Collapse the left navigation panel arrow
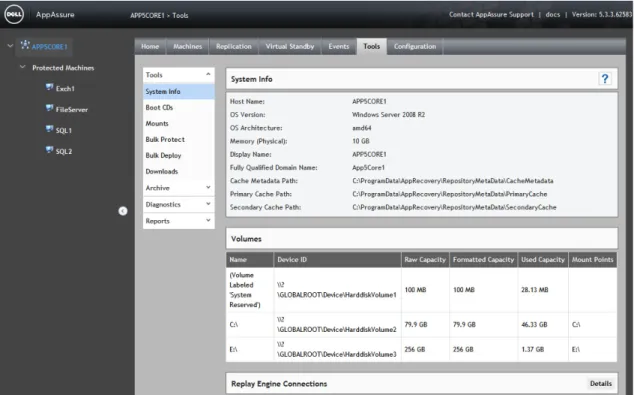 tap(123, 211)
